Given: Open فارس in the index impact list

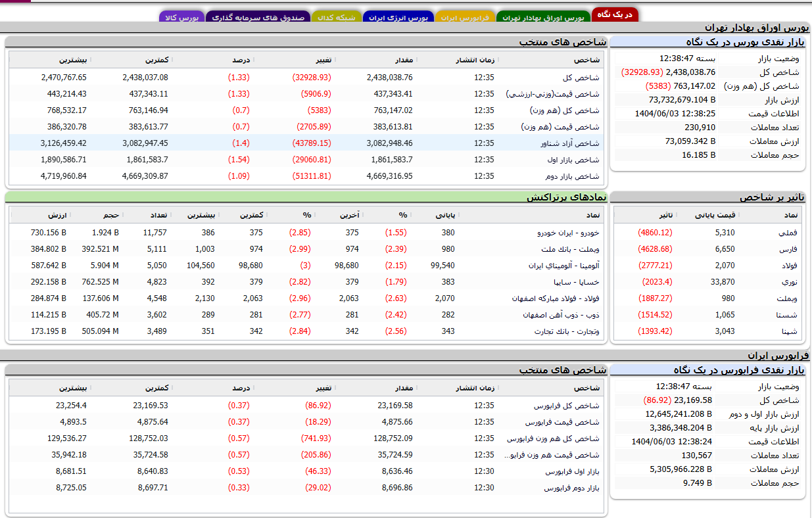Looking at the screenshot, I should [788, 249].
